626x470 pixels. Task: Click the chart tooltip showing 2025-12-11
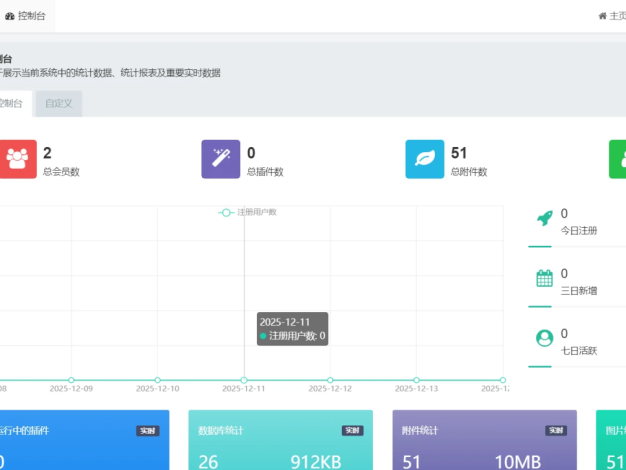point(293,329)
